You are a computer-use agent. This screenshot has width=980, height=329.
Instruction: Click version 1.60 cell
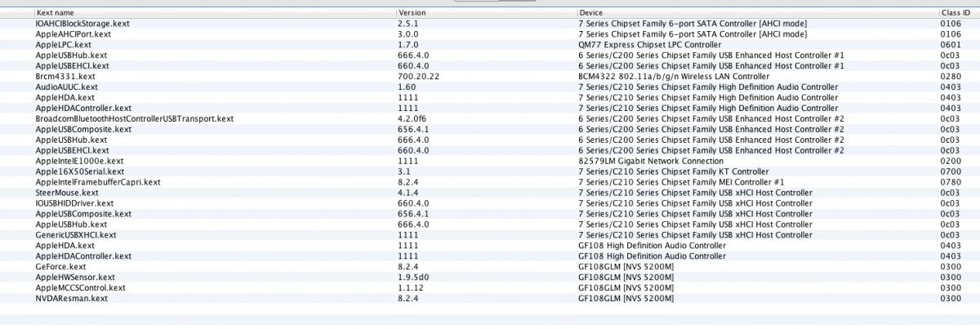(x=405, y=86)
